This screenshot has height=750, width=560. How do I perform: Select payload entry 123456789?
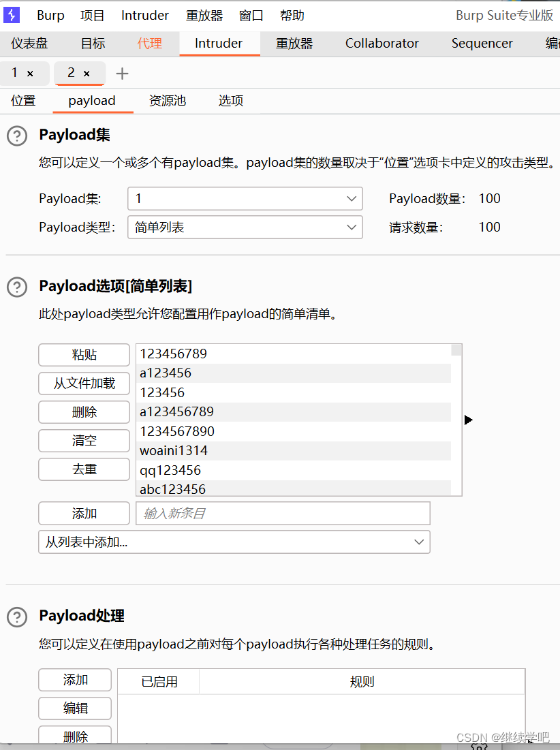[294, 354]
